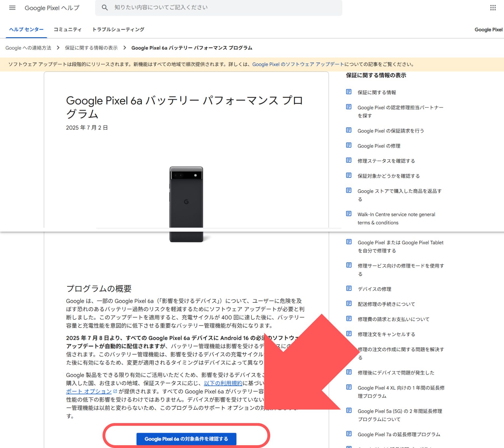The image size is (504, 448).
Task: Open the 保証に関する情報の表示 breadcrumb
Action: (91, 48)
